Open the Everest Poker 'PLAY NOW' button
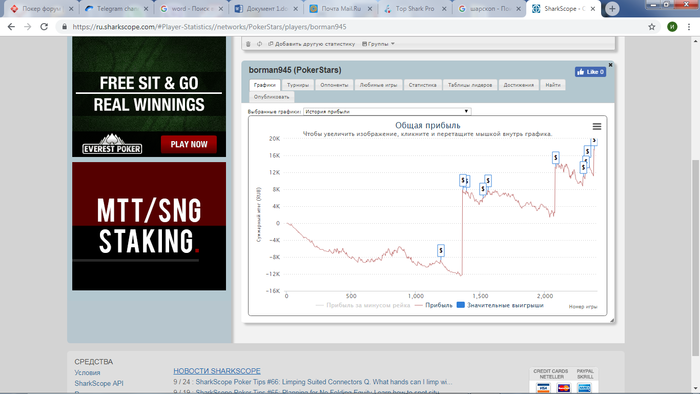This screenshot has height=394, width=700. (188, 144)
